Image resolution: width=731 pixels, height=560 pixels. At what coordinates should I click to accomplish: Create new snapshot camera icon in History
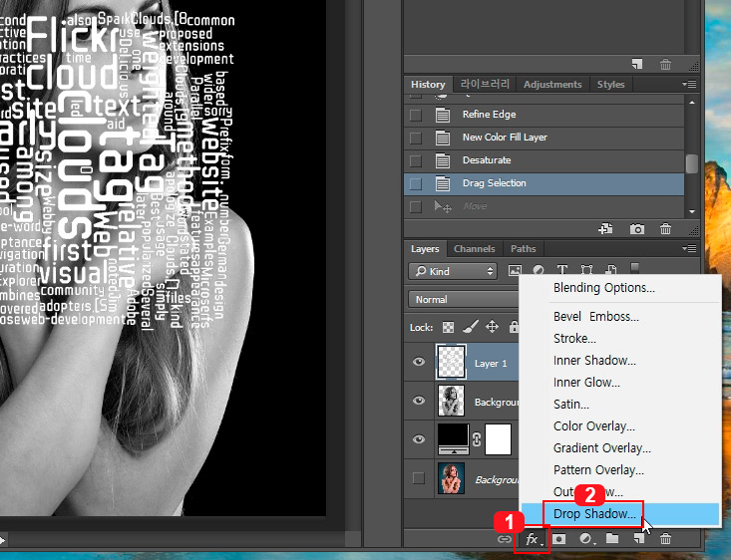pyautogui.click(x=637, y=229)
